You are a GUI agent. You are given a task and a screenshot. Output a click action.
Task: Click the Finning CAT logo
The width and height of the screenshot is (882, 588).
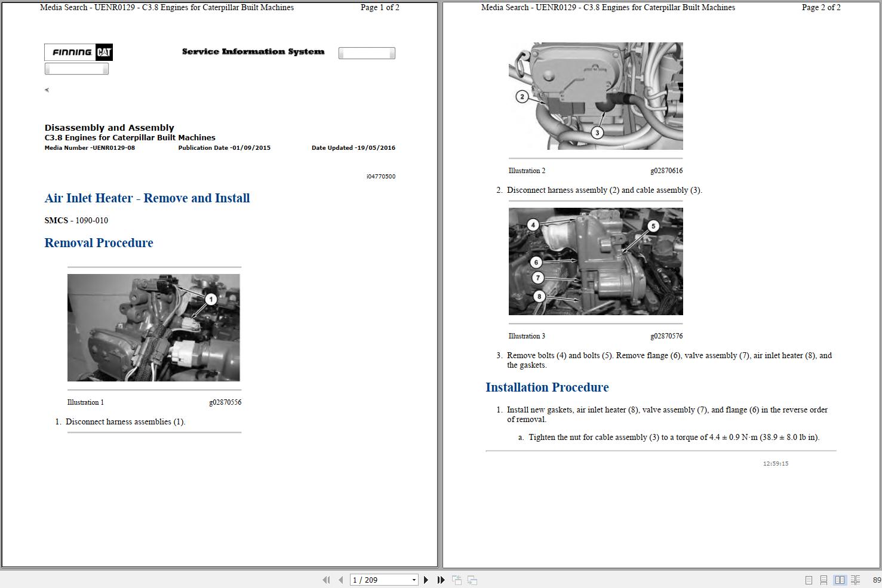(x=78, y=52)
